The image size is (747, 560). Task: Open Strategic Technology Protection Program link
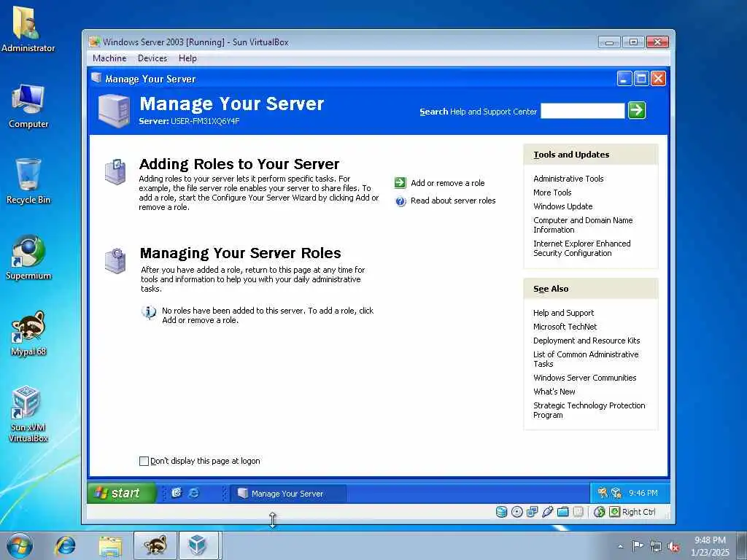coord(589,410)
